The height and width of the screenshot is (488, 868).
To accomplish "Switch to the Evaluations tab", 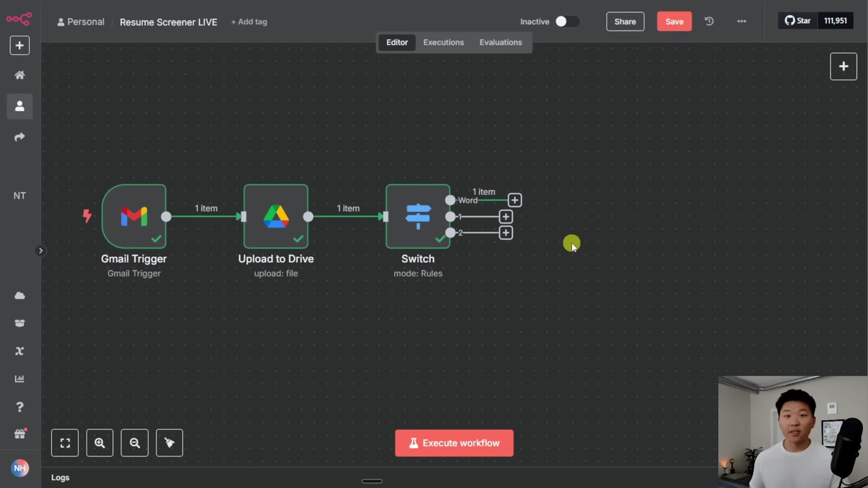I will point(501,43).
